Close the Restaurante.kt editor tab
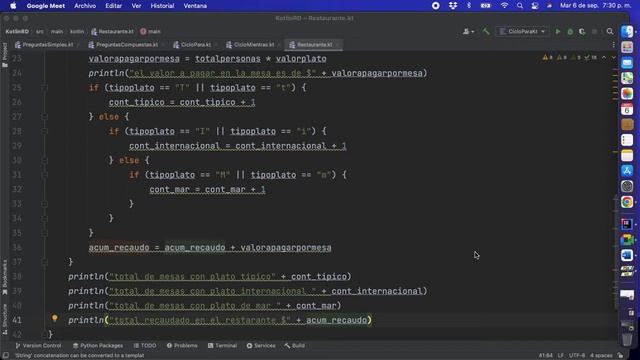This screenshot has height=360, width=640. (338, 45)
